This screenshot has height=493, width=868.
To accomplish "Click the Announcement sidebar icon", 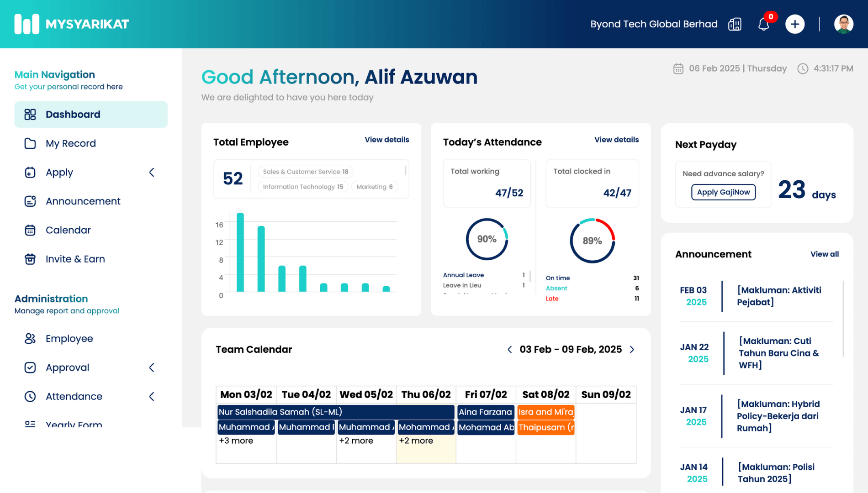I will 30,201.
